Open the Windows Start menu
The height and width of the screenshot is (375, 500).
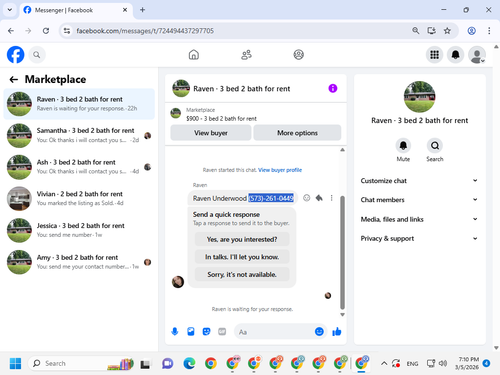pyautogui.click(x=15, y=363)
